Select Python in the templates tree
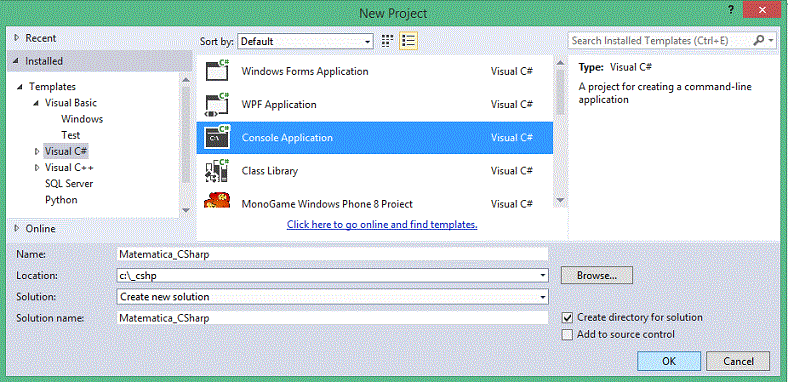The height and width of the screenshot is (382, 788). point(61,200)
